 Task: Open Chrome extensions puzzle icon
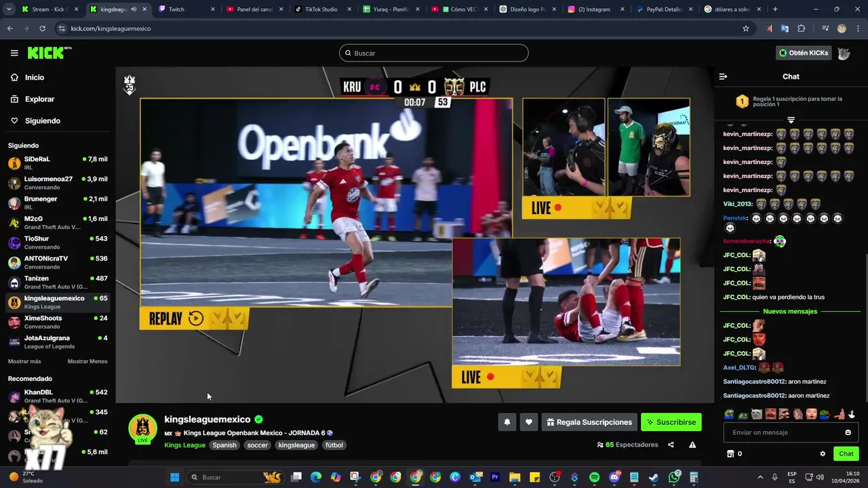(802, 28)
